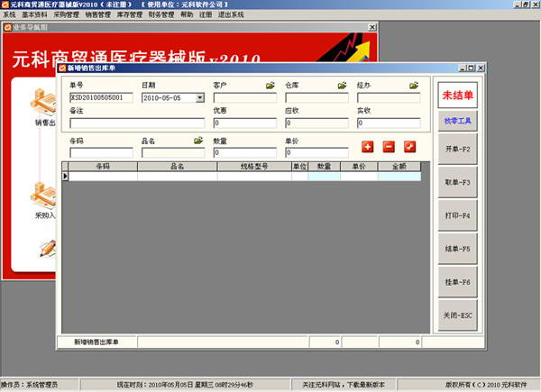Focus the 优惠 discount input field

click(245, 123)
